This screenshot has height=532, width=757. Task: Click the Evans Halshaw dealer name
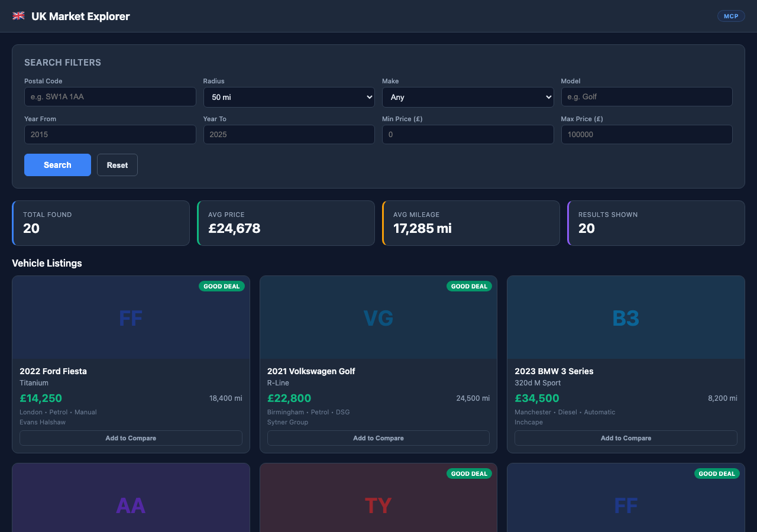pos(43,422)
